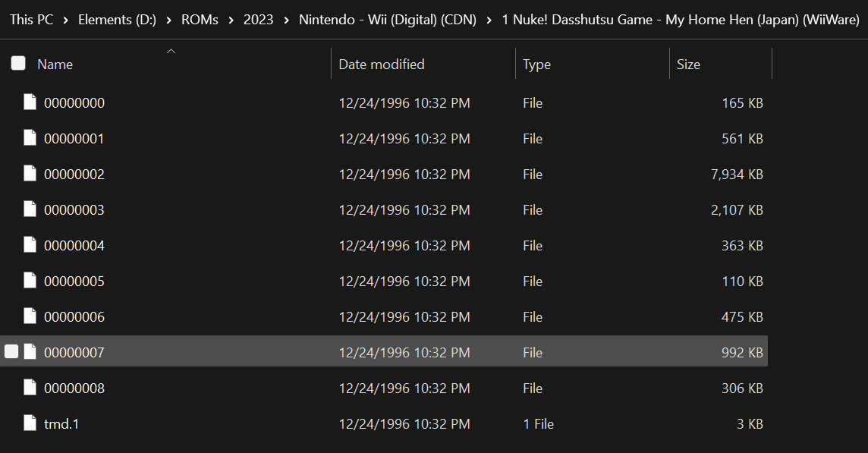Select the file icon for 00000004
Viewport: 868px width, 453px height.
point(30,245)
